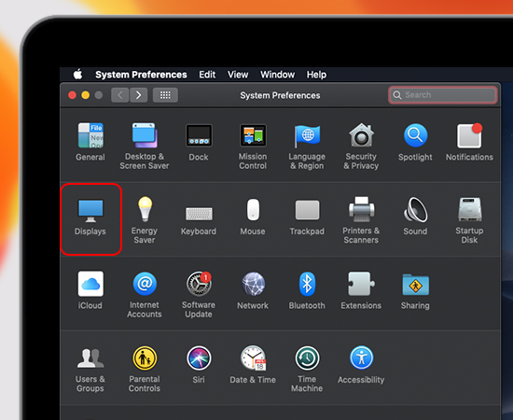Open the Window menu
This screenshot has width=513, height=420.
(x=277, y=75)
